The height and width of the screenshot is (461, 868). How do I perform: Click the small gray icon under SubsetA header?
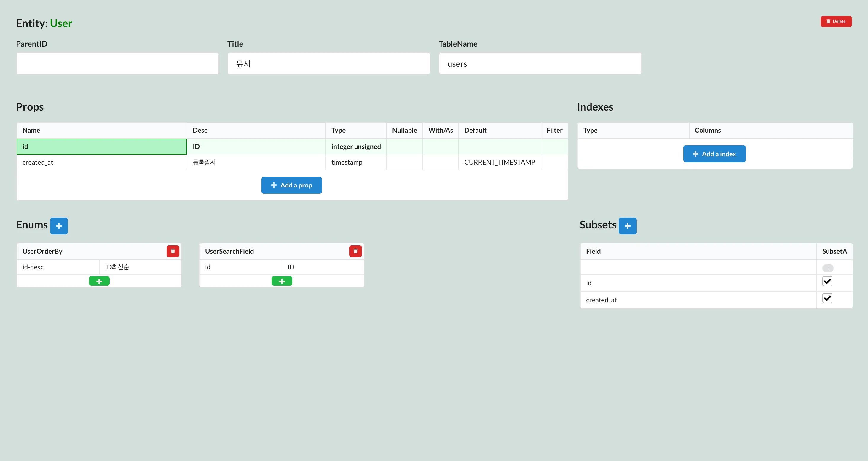(x=828, y=268)
